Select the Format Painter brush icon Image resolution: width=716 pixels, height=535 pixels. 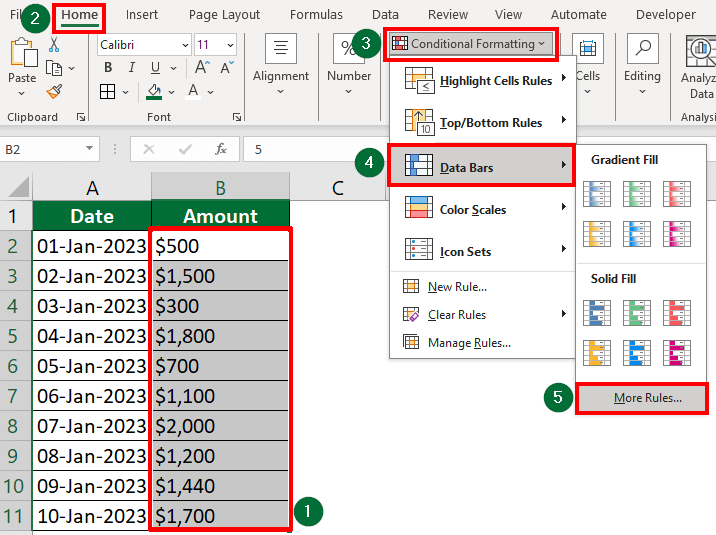(54, 91)
